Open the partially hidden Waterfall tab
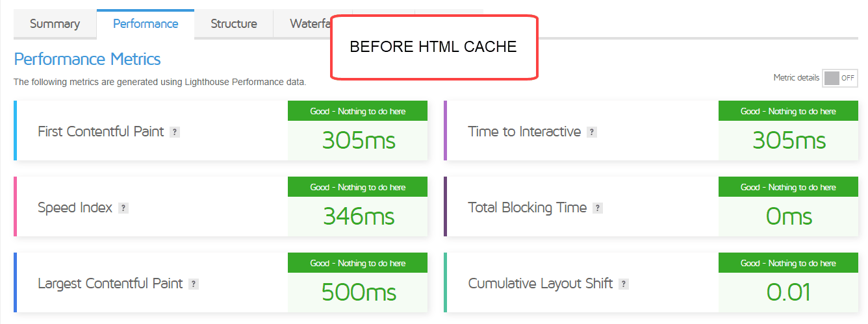The height and width of the screenshot is (324, 868). point(303,24)
